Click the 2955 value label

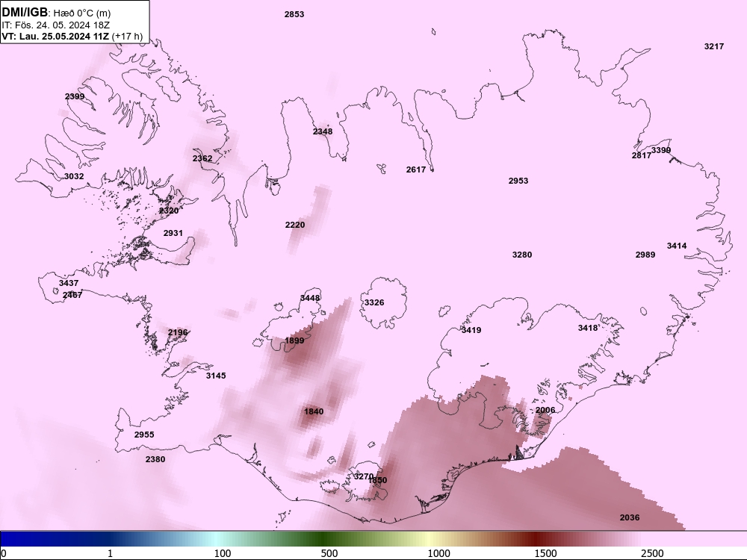click(x=144, y=435)
